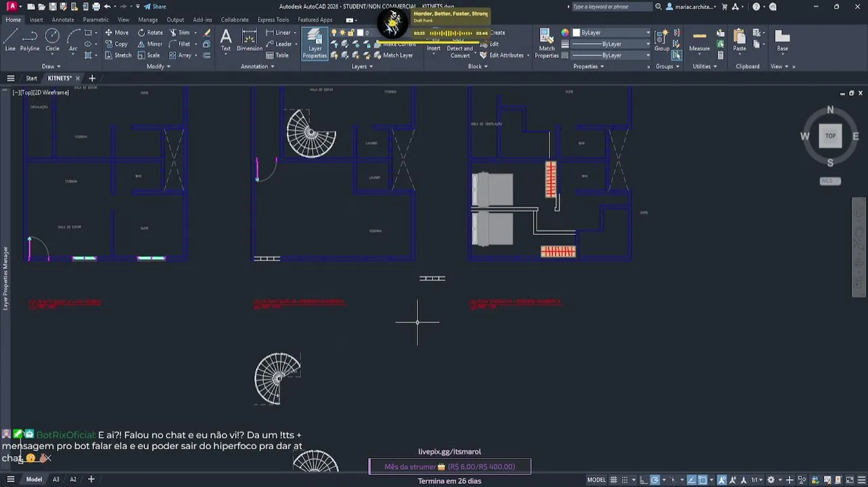Toggle object snap tracking in status bar
868x487 pixels.
[691, 480]
